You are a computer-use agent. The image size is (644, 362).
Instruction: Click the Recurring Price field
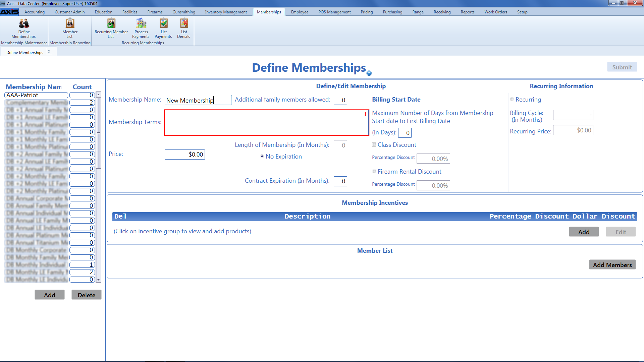pyautogui.click(x=573, y=130)
